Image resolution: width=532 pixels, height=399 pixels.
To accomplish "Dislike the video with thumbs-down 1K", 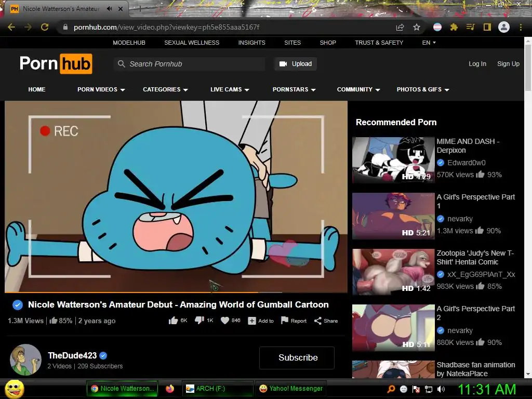I will click(x=199, y=321).
